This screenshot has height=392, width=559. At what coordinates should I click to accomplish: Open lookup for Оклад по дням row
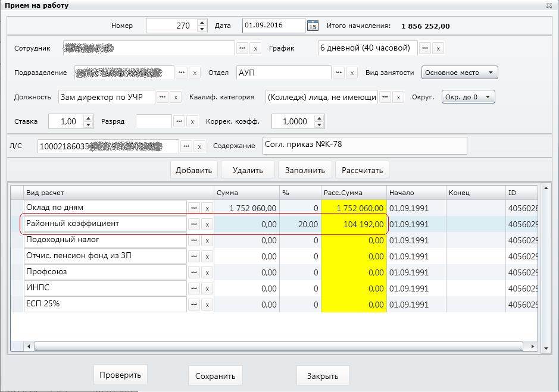point(194,208)
